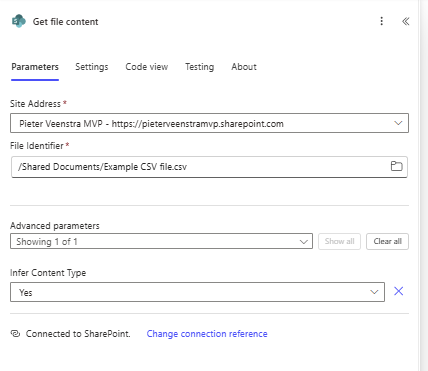Viewport: 428px width, 371px height.
Task: Open the About tab
Action: [244, 67]
